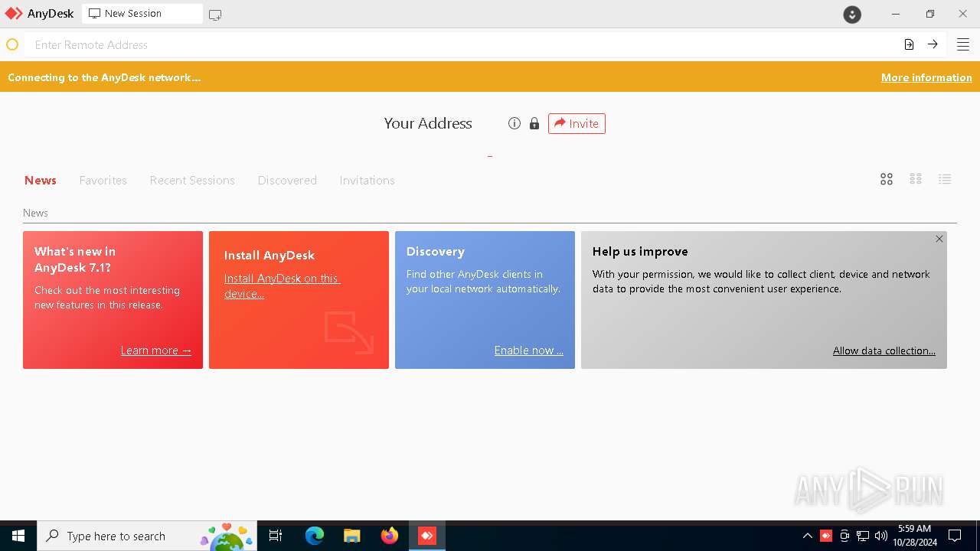Viewport: 980px width, 551px height.
Task: Click the What's new in AnyDesk 7.1 card
Action: [113, 300]
